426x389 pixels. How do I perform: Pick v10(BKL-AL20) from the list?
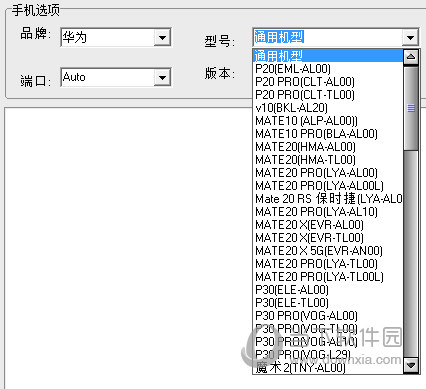pos(328,108)
